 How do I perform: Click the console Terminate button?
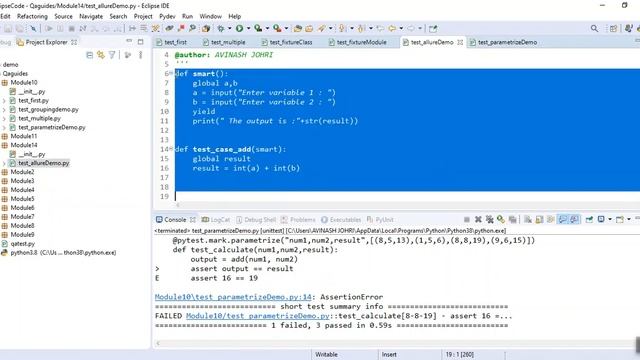click(x=467, y=220)
